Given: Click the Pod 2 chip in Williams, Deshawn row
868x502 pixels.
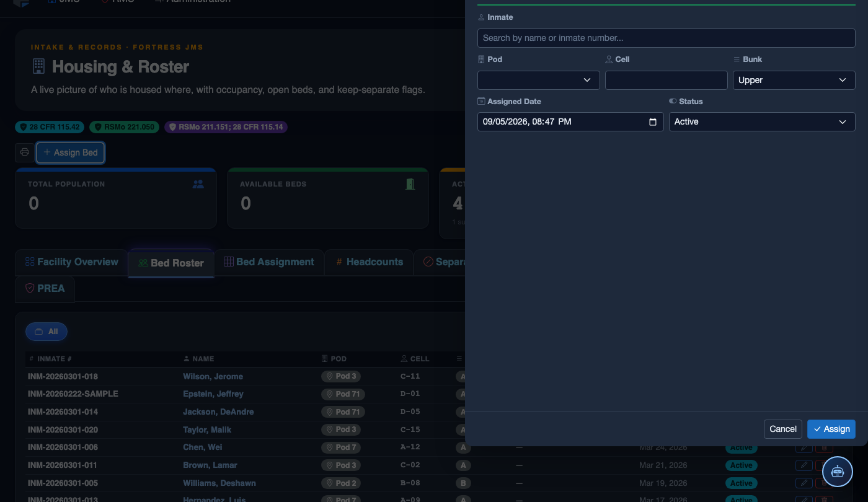Looking at the screenshot, I should (341, 483).
